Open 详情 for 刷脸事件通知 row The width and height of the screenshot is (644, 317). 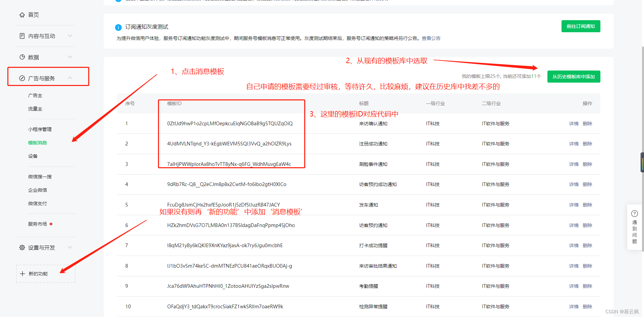pos(574,164)
